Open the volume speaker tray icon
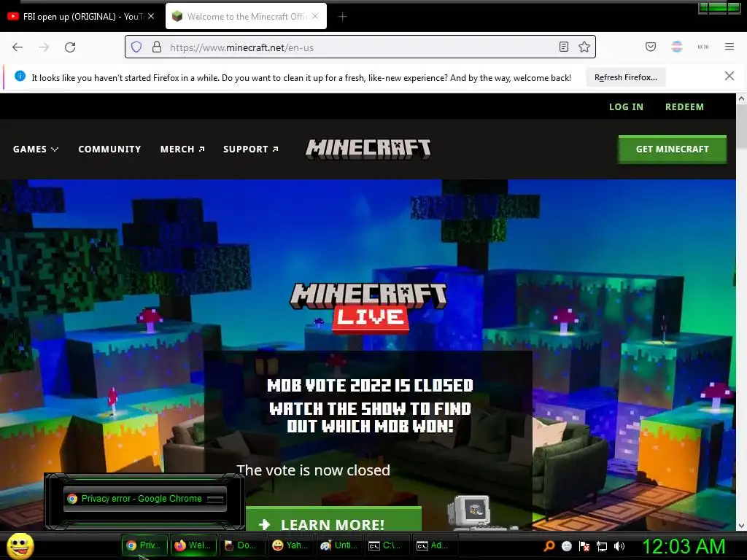 click(x=619, y=546)
